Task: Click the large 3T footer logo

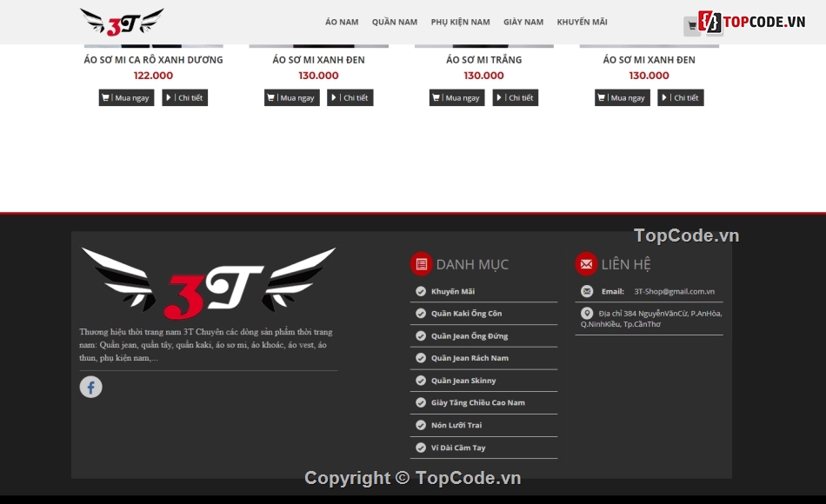Action: pos(209,283)
